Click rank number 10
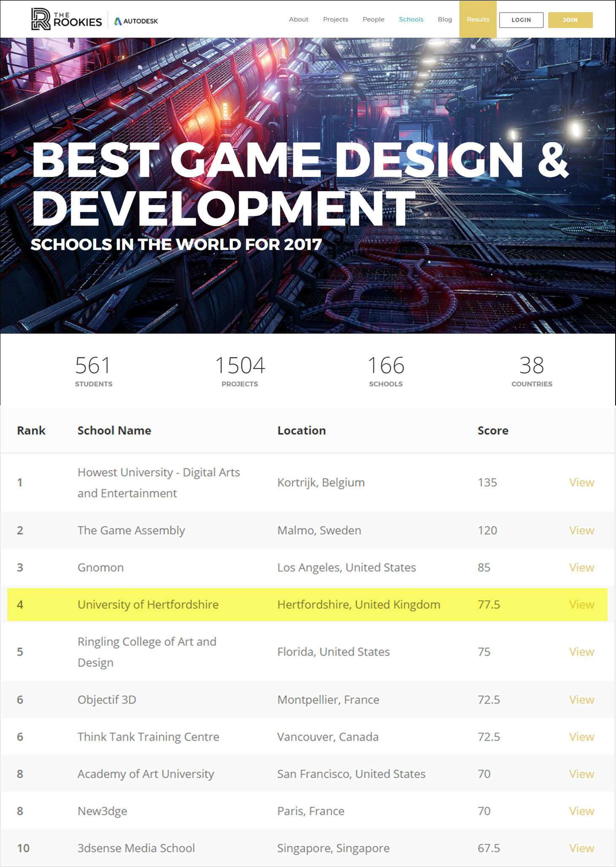Screen dimensions: 616x867 click(23, 848)
